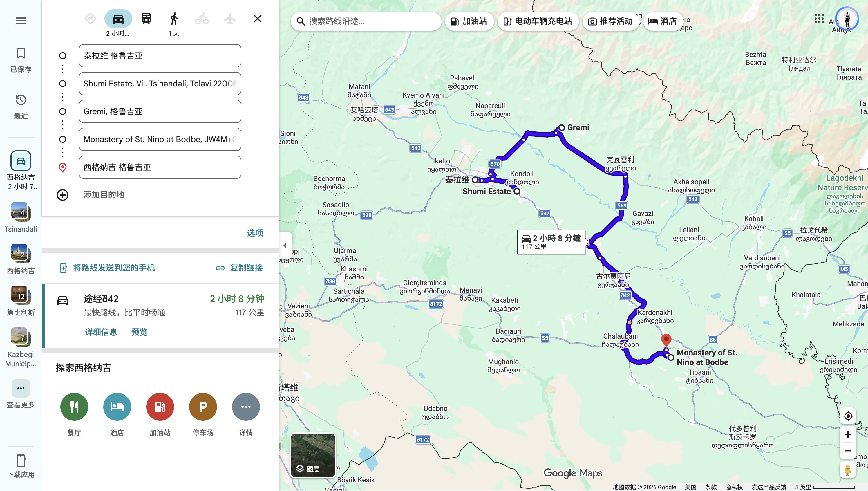Explore restaurants (餐厅) near 西格纳吉
The height and width of the screenshot is (491, 868).
(74, 407)
